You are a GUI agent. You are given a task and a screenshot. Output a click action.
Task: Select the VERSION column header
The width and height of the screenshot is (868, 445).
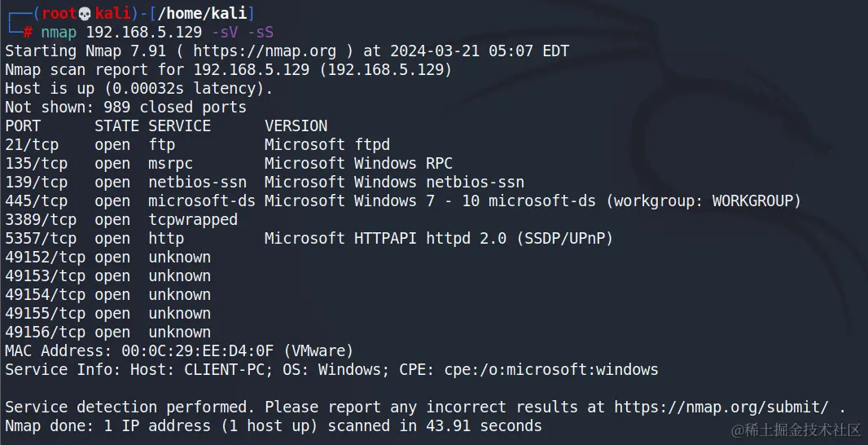click(x=296, y=126)
